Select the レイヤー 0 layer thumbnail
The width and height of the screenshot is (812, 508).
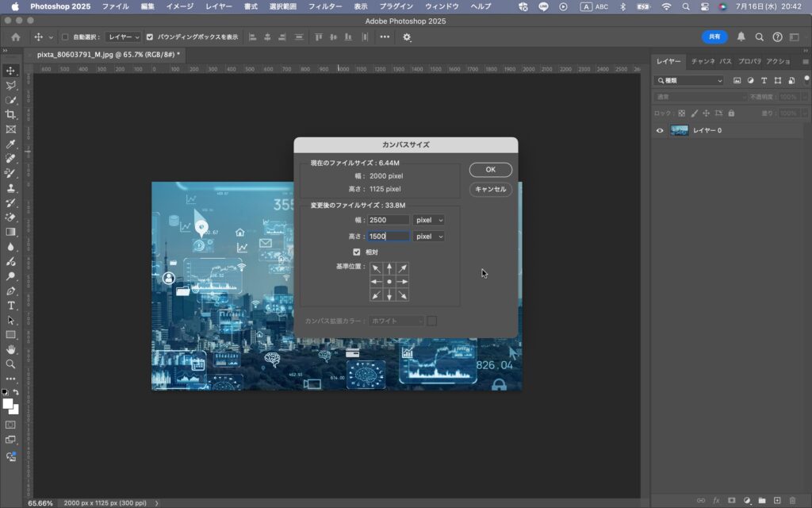click(x=679, y=130)
